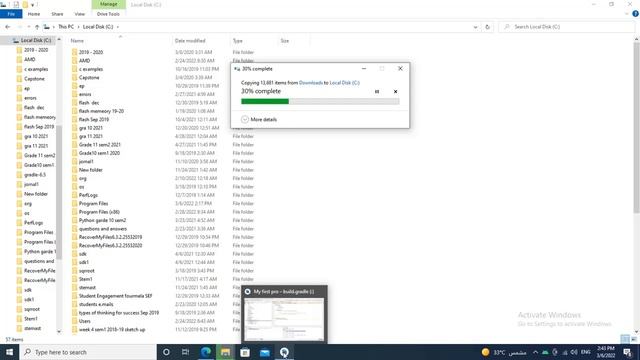Collapse the ribbon with the chevron
The height and width of the screenshot is (360, 640).
point(627,14)
